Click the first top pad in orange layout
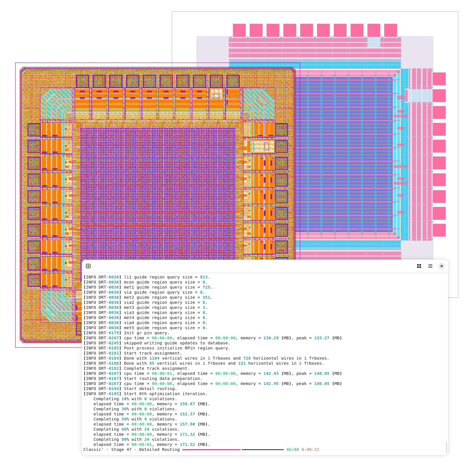The image size is (476, 476). point(83,81)
